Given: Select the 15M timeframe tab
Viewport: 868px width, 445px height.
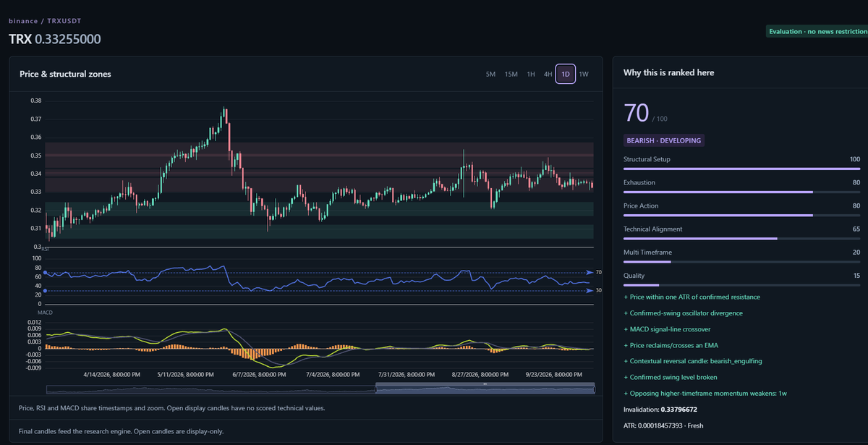Looking at the screenshot, I should pos(511,74).
